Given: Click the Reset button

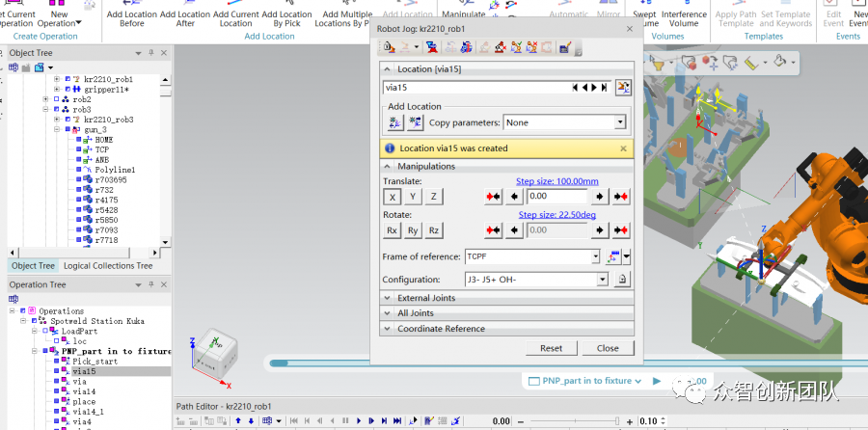Looking at the screenshot, I should point(551,348).
